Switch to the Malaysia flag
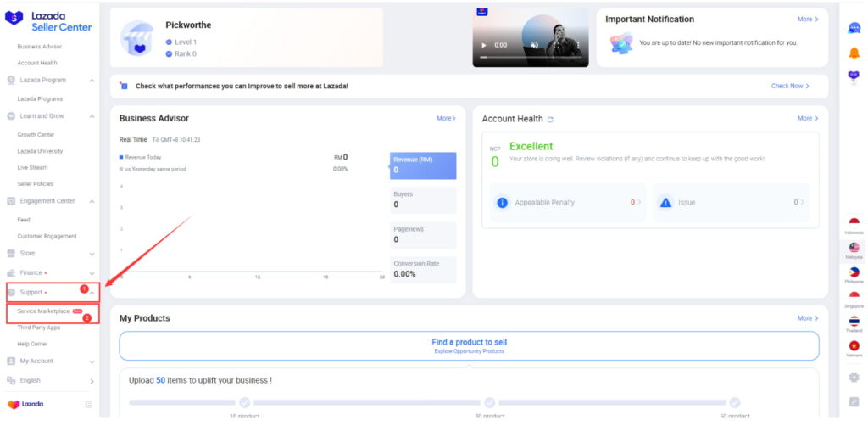This screenshot has width=868, height=426. pos(854,249)
